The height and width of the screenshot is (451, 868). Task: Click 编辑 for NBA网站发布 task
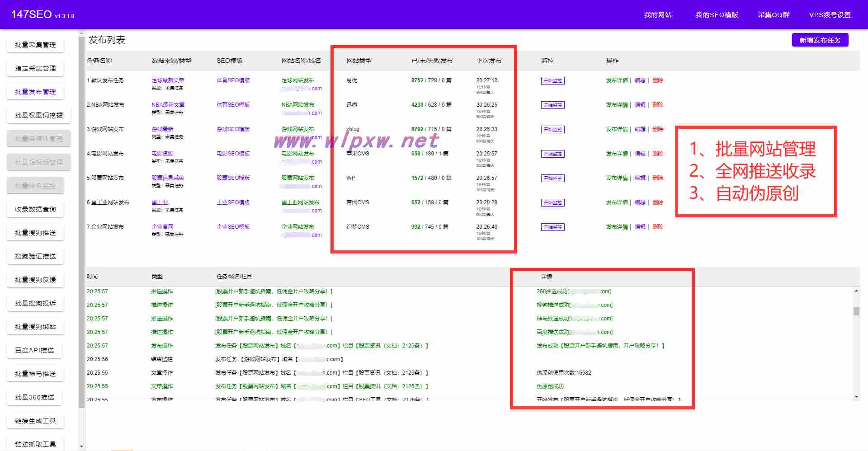point(640,105)
